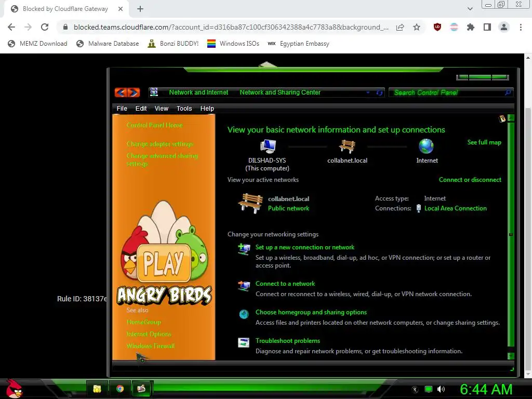Open a new browser tab
The height and width of the screenshot is (399, 532).
[x=140, y=9]
